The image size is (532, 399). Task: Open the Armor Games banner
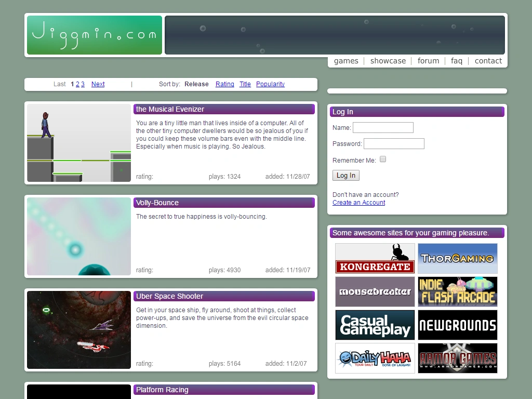[458, 358]
